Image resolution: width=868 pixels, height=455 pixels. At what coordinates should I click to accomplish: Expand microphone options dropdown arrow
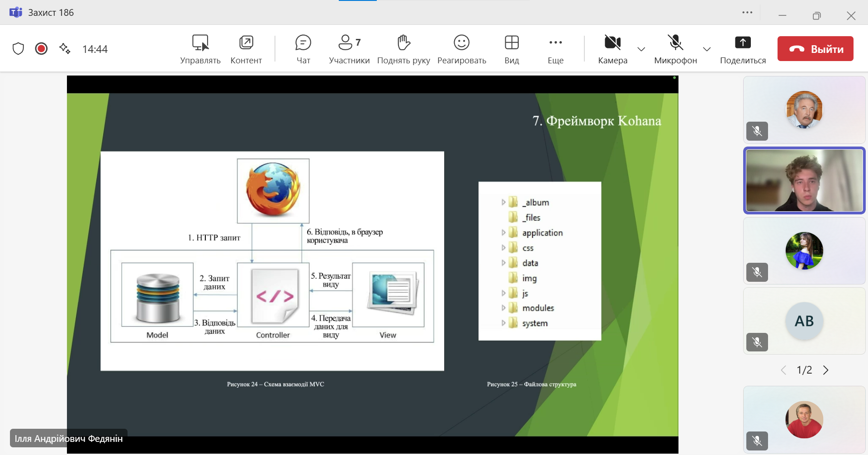pyautogui.click(x=707, y=49)
